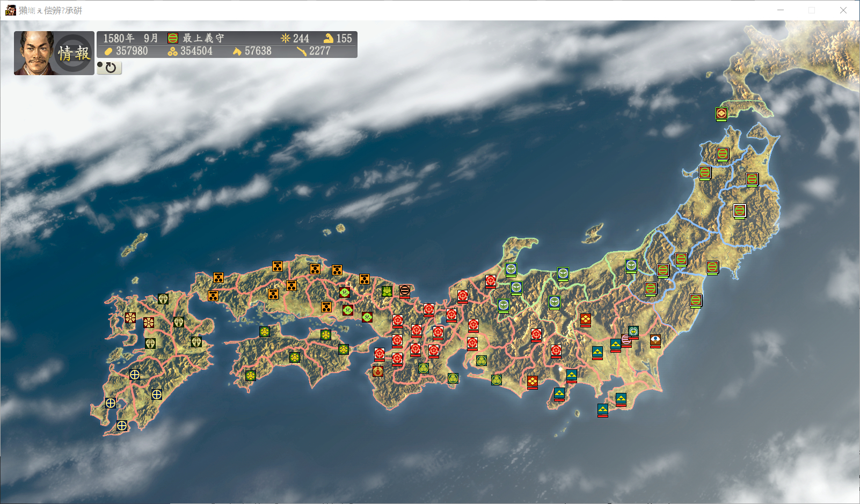Viewport: 860px width, 504px height.
Task: Select the southwestern Shikoku flower crest
Action: click(x=251, y=376)
